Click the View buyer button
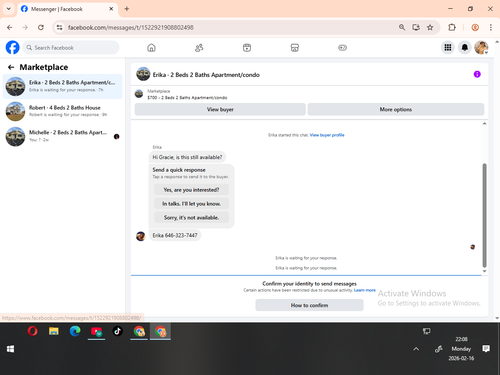 (220, 109)
